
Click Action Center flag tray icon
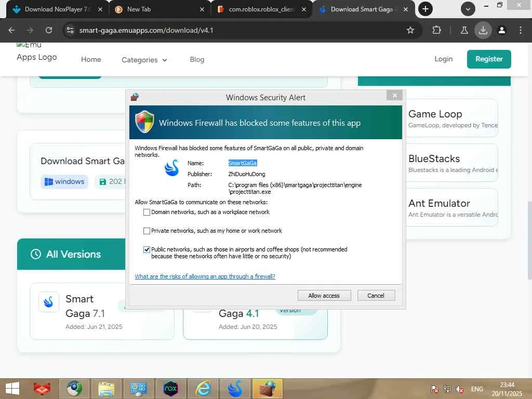[x=434, y=389]
